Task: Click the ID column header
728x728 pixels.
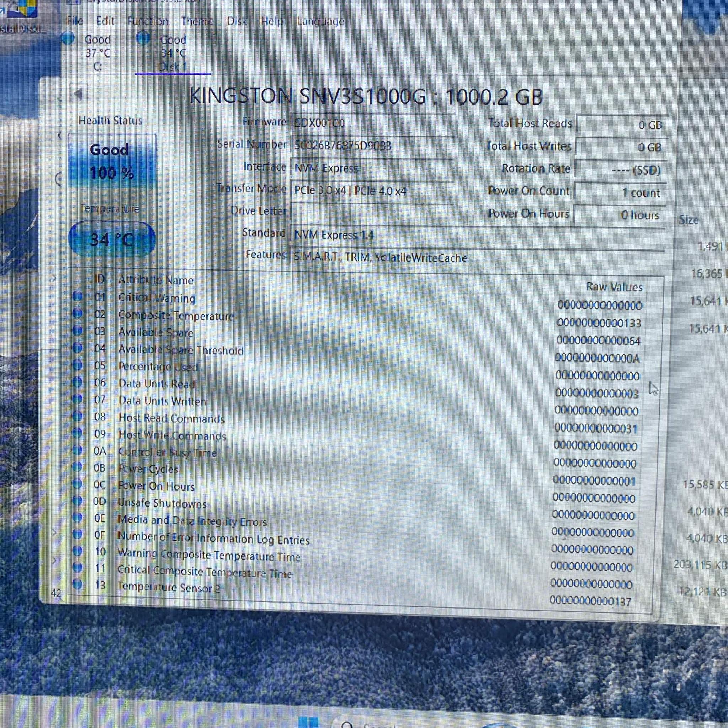Action: (100, 279)
